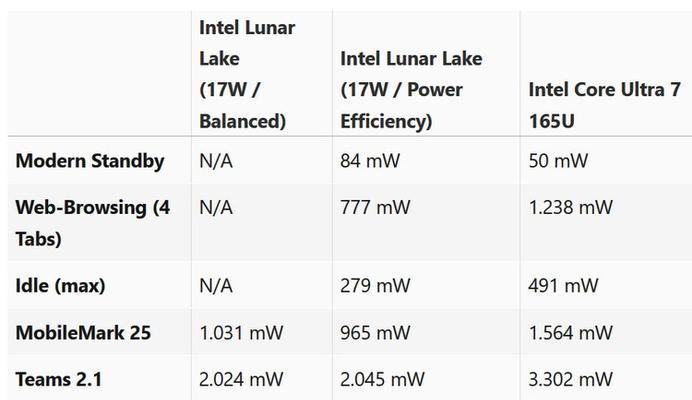Viewport: 692px width, 400px height.
Task: Select the 1.564 mW cell
Action: [x=571, y=332]
